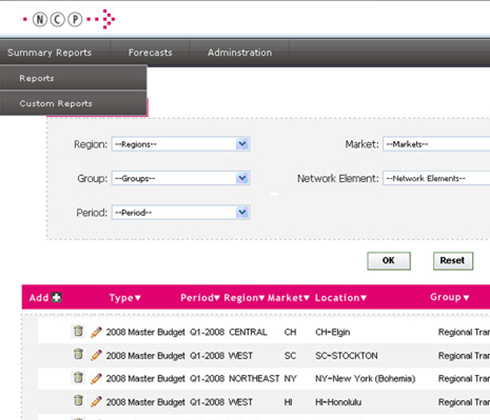Edit the NY-New York (Bohemia) row
The height and width of the screenshot is (420, 490).
(96, 379)
